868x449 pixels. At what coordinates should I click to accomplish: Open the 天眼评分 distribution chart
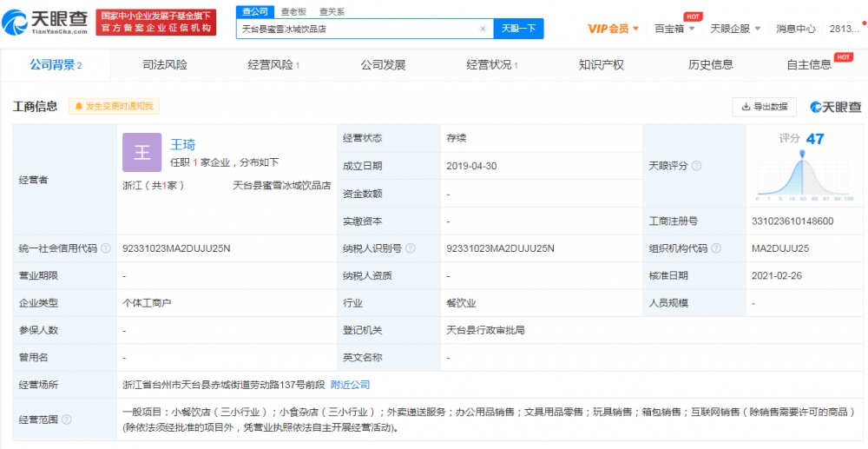803,175
